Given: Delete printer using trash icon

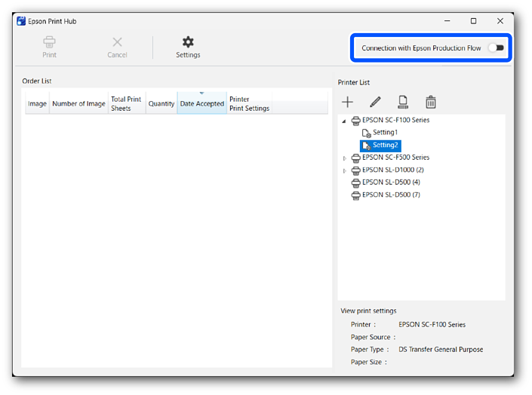Looking at the screenshot, I should 430,102.
